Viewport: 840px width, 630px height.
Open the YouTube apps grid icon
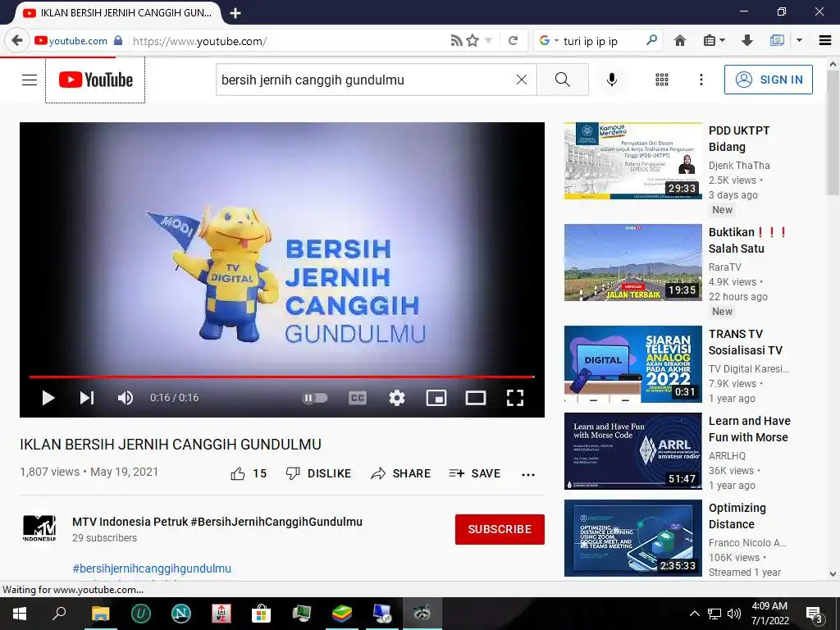(662, 80)
